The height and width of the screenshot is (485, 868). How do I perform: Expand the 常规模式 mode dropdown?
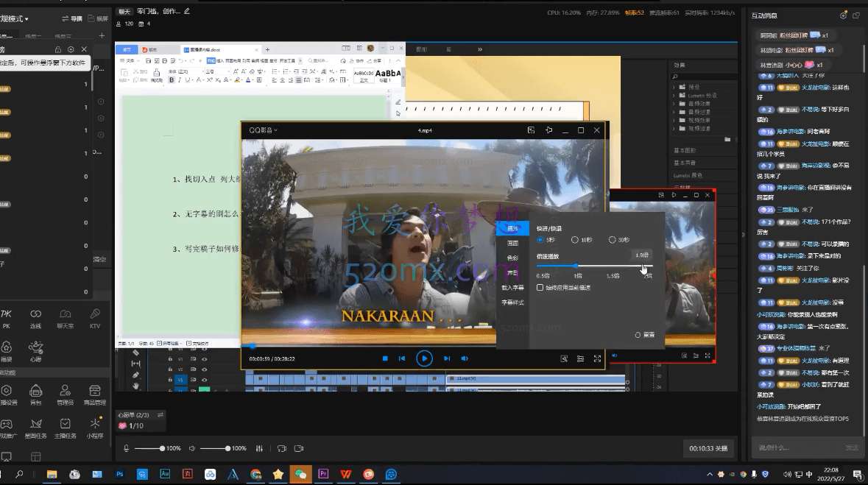click(22, 18)
